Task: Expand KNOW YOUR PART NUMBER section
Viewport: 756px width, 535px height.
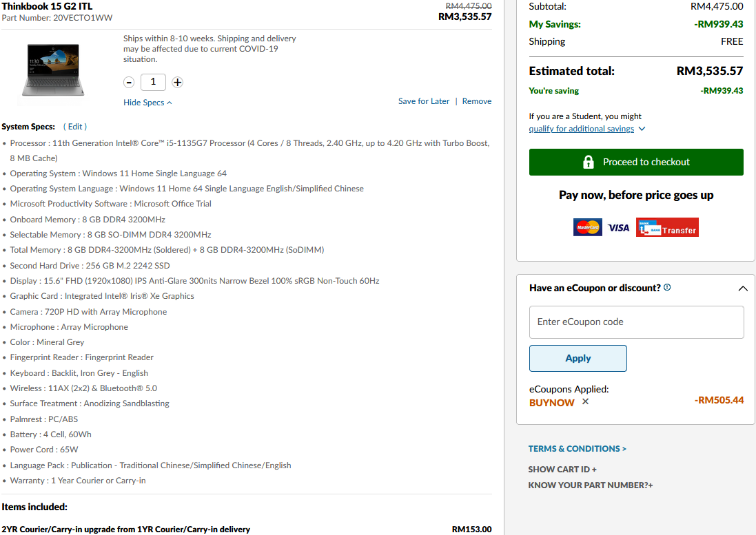Action: (591, 485)
